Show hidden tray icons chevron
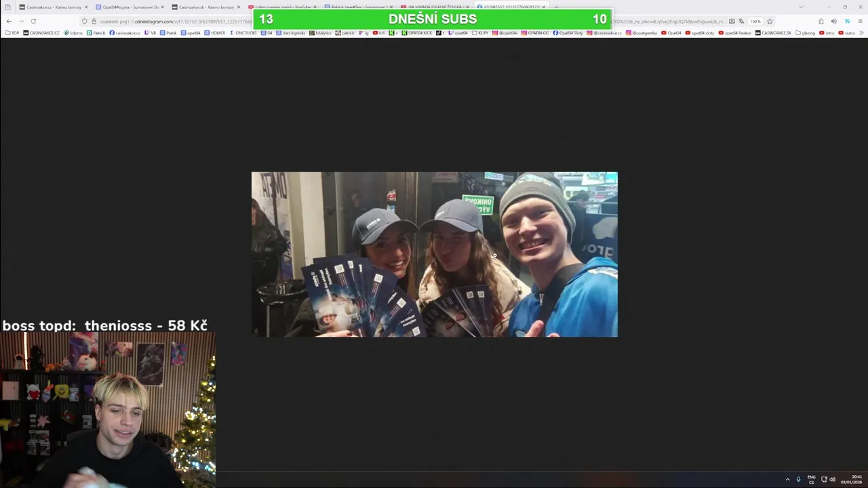 (x=787, y=479)
